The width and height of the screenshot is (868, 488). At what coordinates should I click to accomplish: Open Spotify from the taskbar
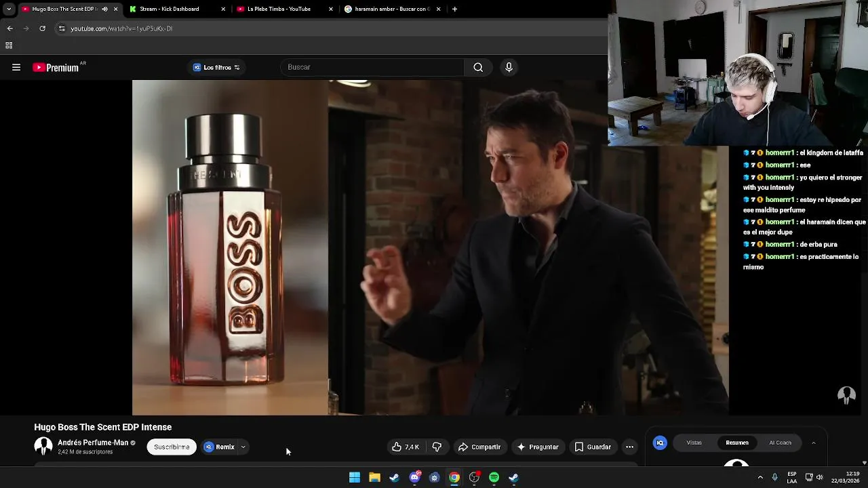click(x=494, y=478)
